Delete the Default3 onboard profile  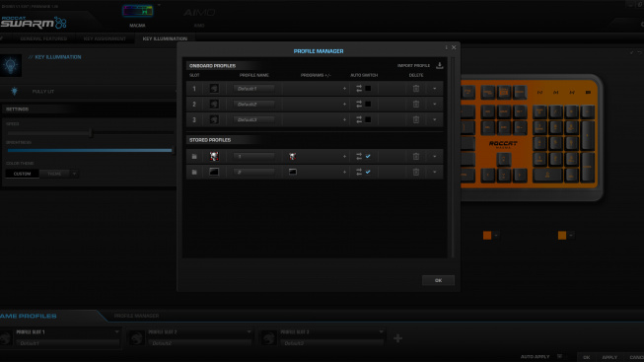tap(416, 119)
